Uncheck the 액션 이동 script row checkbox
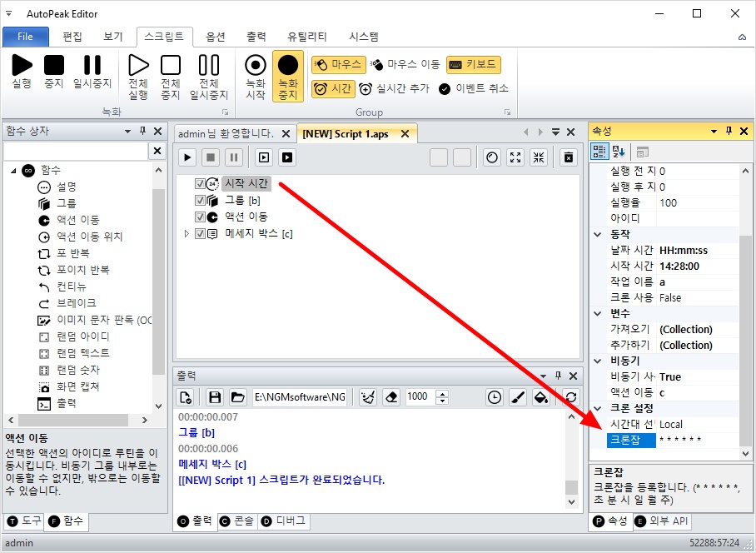 pyautogui.click(x=200, y=217)
